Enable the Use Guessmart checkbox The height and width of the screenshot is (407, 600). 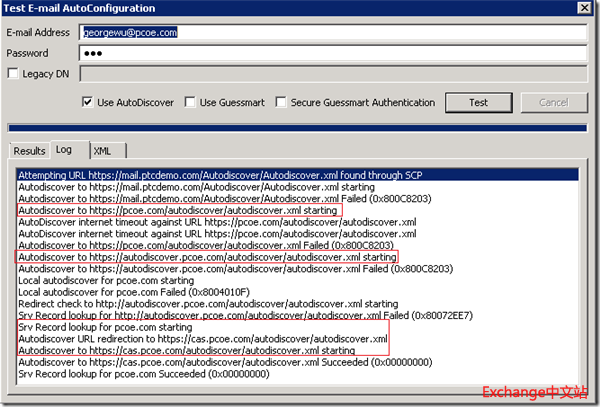(x=190, y=102)
